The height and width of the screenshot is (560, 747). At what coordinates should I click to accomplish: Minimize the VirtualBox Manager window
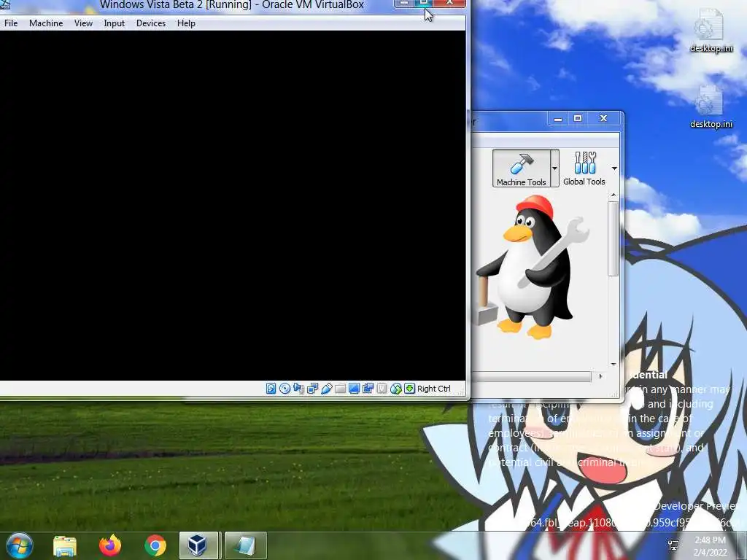(558, 118)
